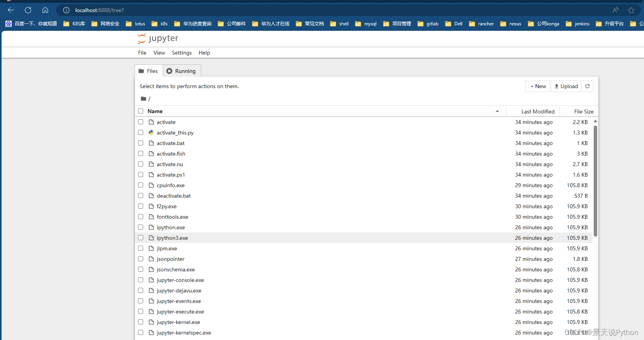644x340 pixels.
Task: Open the Settings menu
Action: [182, 53]
